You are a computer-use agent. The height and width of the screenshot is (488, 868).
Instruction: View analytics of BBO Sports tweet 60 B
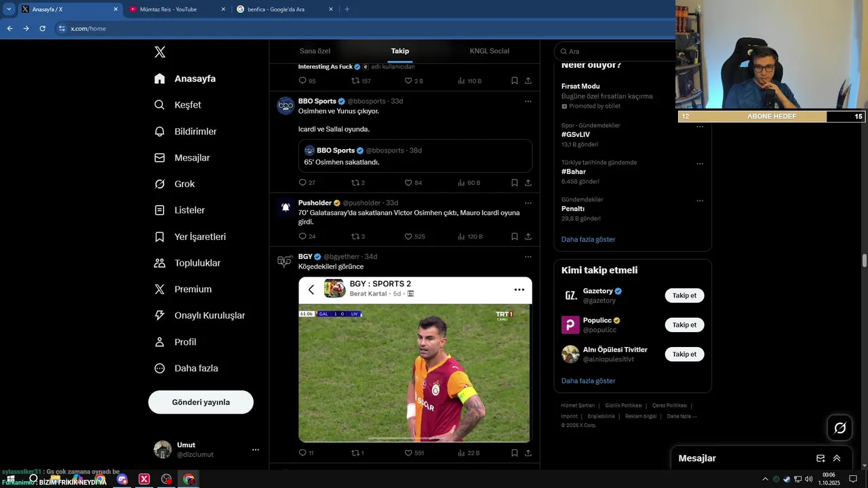point(469,182)
